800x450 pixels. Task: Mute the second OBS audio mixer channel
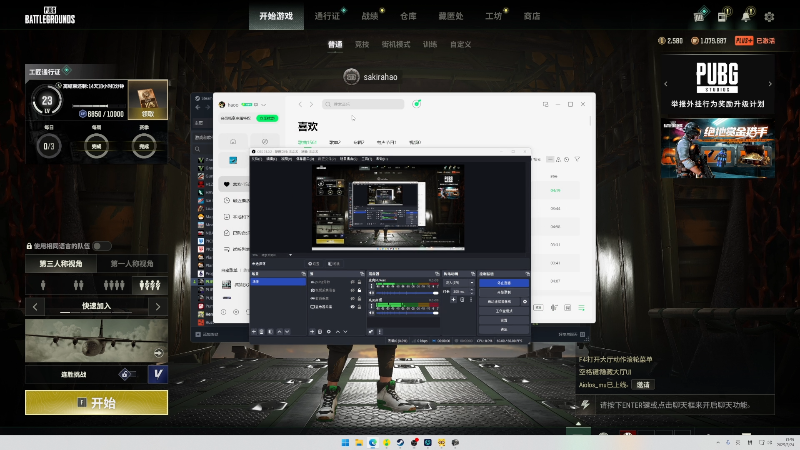(371, 313)
